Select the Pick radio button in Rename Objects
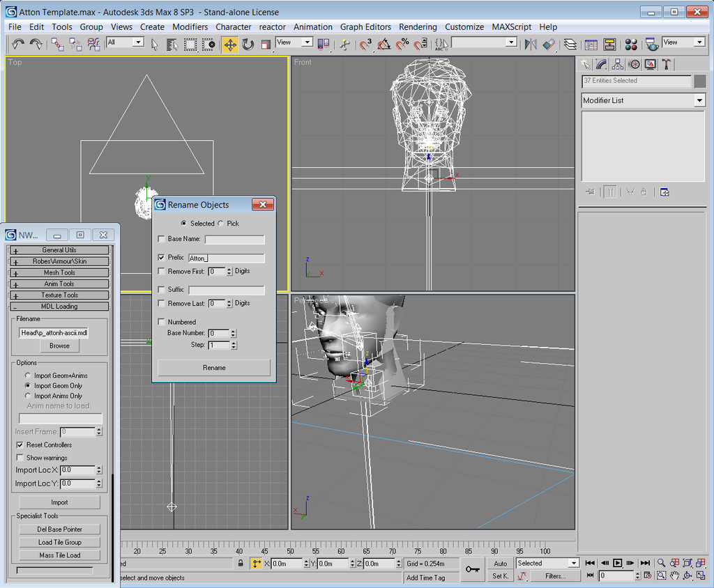Image resolution: width=714 pixels, height=588 pixels. [x=221, y=224]
